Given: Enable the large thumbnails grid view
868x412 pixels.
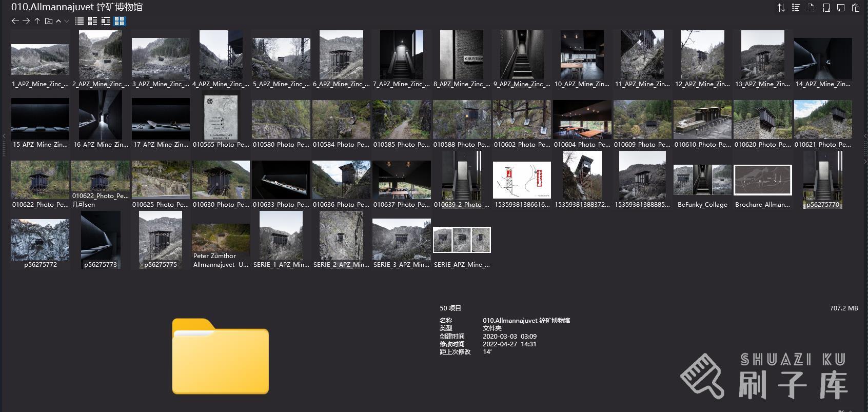Looking at the screenshot, I should (120, 21).
